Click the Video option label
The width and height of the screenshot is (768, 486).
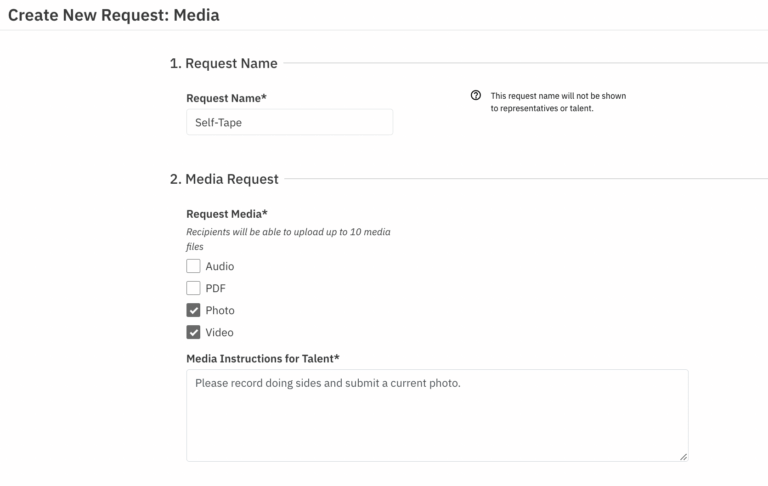219,332
